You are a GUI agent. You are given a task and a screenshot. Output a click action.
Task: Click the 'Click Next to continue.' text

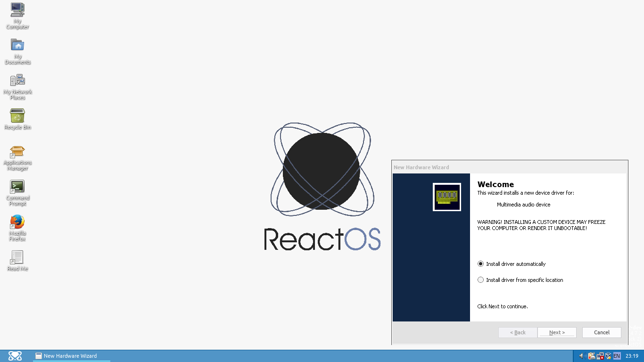pyautogui.click(x=503, y=306)
